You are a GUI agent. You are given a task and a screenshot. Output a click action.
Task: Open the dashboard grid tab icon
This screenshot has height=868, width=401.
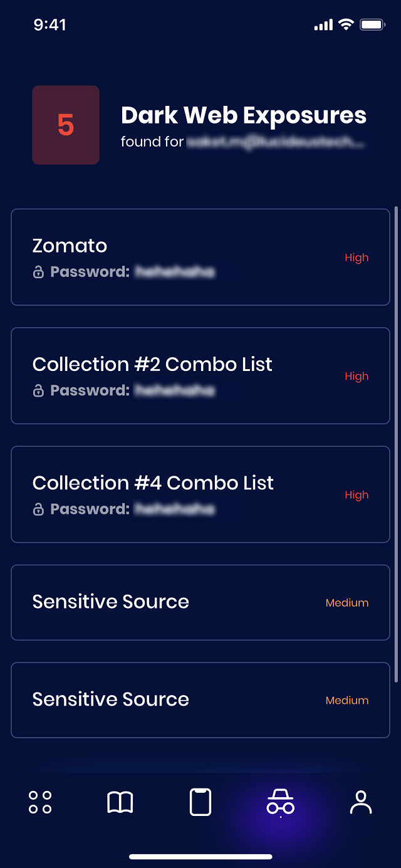(40, 802)
